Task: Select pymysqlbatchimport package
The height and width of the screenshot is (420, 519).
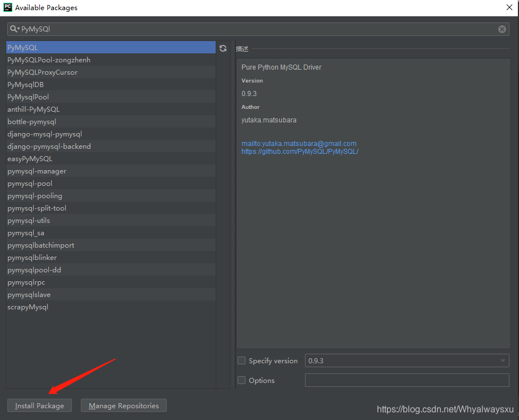Action: (111, 245)
